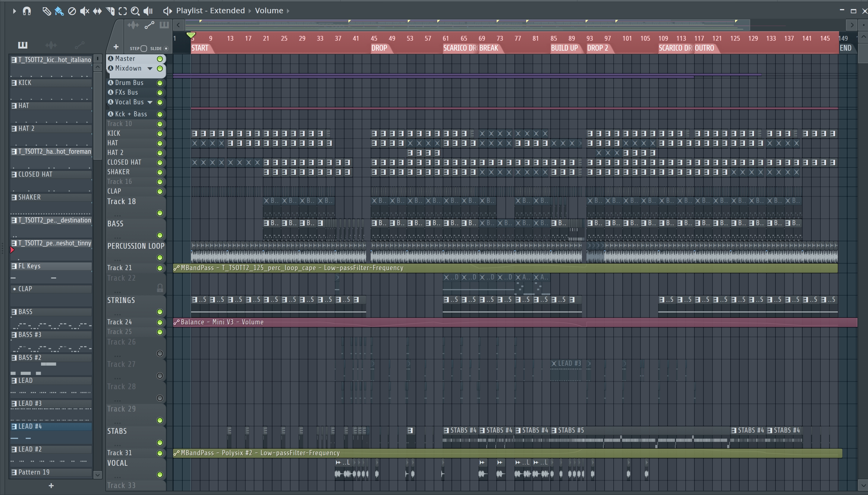Mute the Master track
Screen dimensions: 868x495
[x=160, y=59]
